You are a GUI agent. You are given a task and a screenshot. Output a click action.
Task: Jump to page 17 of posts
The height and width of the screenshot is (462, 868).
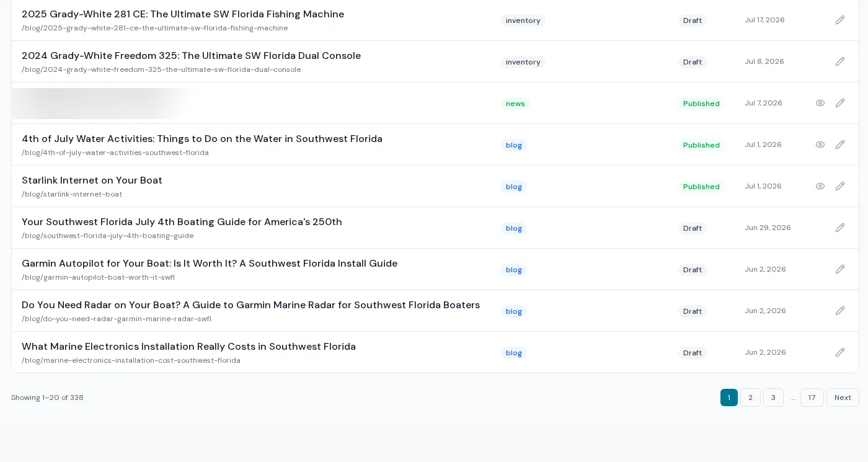coord(812,398)
